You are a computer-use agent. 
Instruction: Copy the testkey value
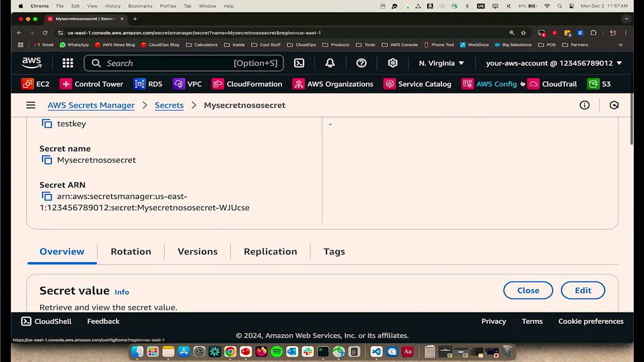[x=47, y=124]
